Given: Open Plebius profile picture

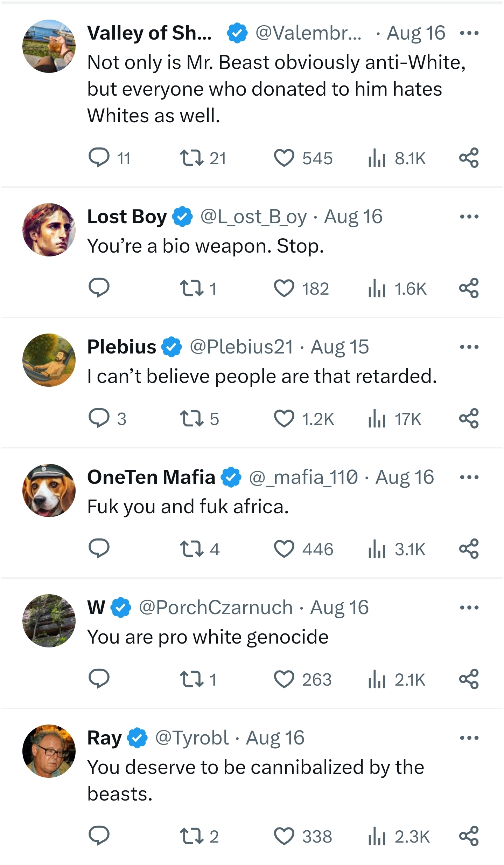Looking at the screenshot, I should (49, 360).
